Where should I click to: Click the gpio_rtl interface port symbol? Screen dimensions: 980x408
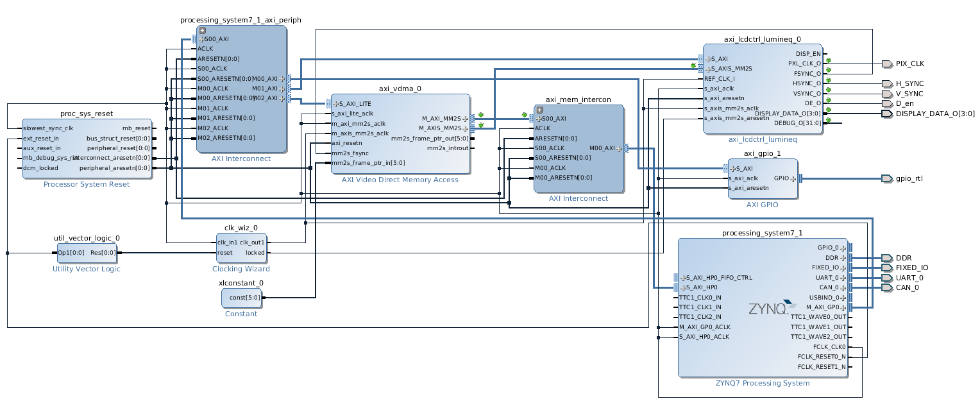[887, 178]
